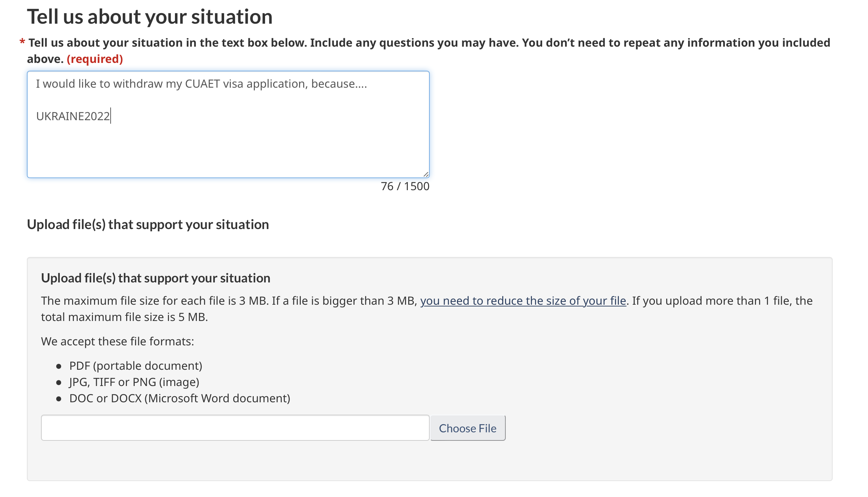Viewport: 868px width, 497px height.
Task: Click the red "(required)" label
Action: pos(95,59)
